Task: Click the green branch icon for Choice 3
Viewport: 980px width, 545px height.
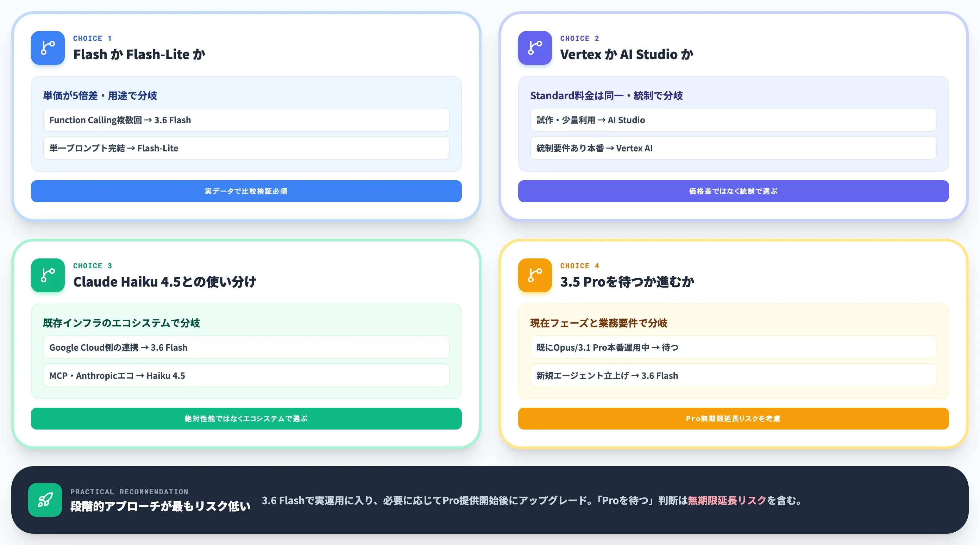Action: point(48,275)
